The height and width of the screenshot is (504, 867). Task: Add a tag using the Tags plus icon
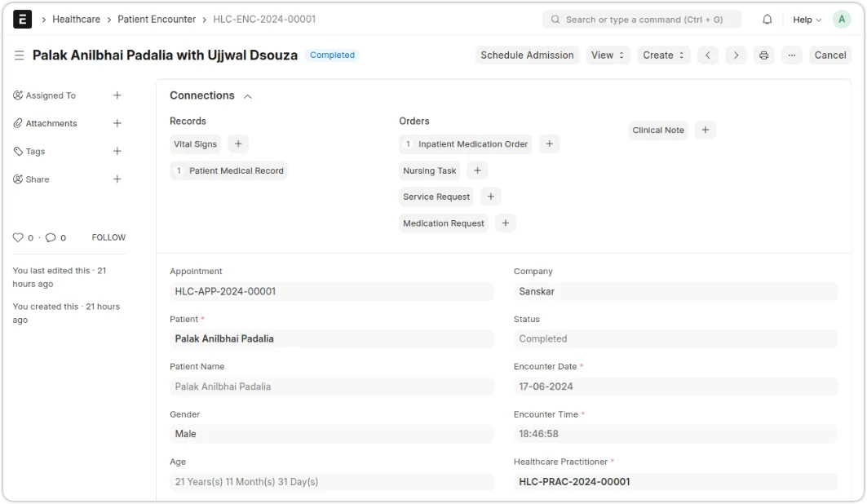click(x=117, y=151)
